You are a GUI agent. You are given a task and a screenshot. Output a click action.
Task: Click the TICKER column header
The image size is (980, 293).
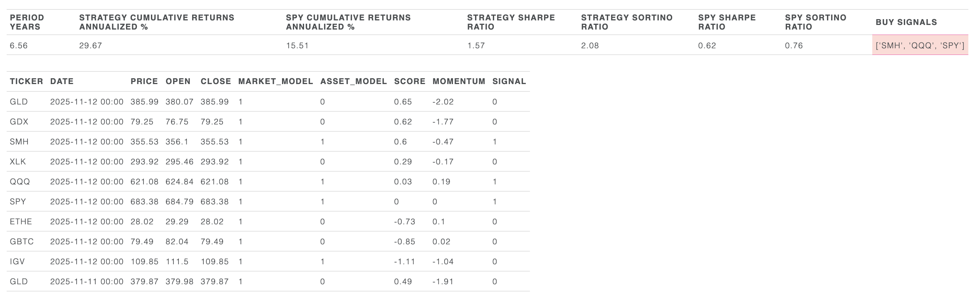tap(26, 81)
